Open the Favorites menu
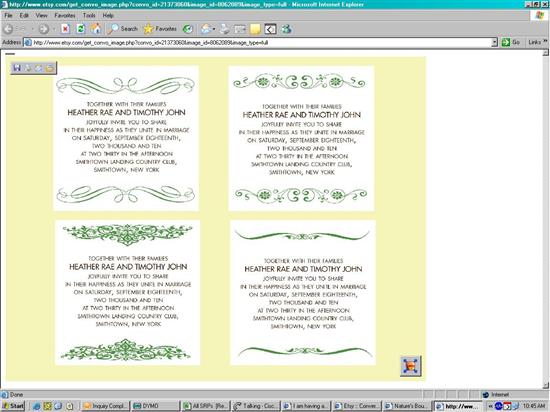Viewport: 550px width, 412px height. (65, 15)
